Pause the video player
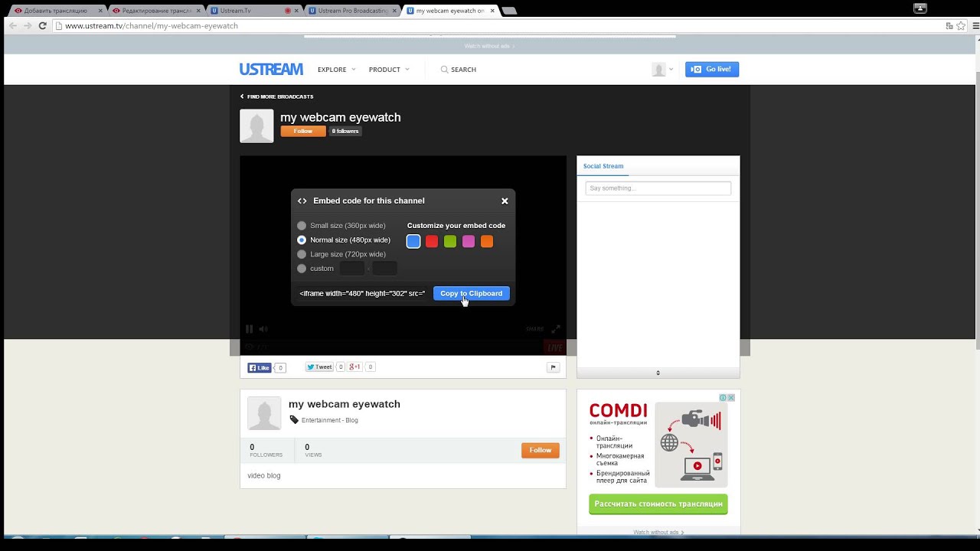Viewport: 980px width, 551px height. pyautogui.click(x=250, y=329)
